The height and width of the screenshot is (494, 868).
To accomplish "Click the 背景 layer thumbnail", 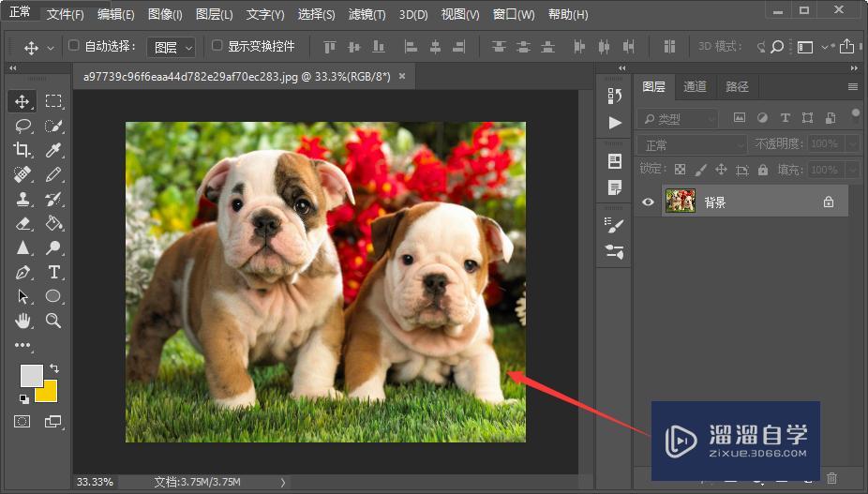I will [680, 202].
